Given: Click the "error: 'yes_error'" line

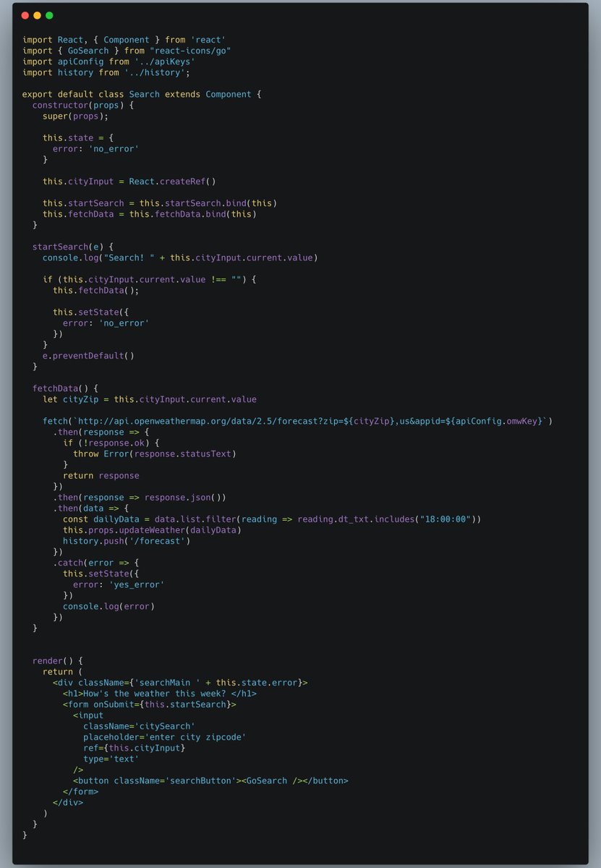Looking at the screenshot, I should click(119, 584).
